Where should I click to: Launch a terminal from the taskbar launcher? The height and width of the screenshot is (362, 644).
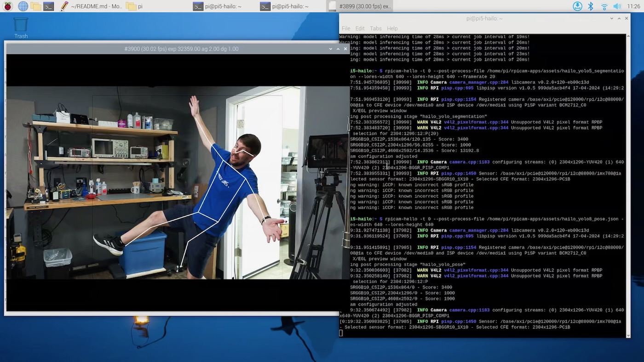coord(49,6)
